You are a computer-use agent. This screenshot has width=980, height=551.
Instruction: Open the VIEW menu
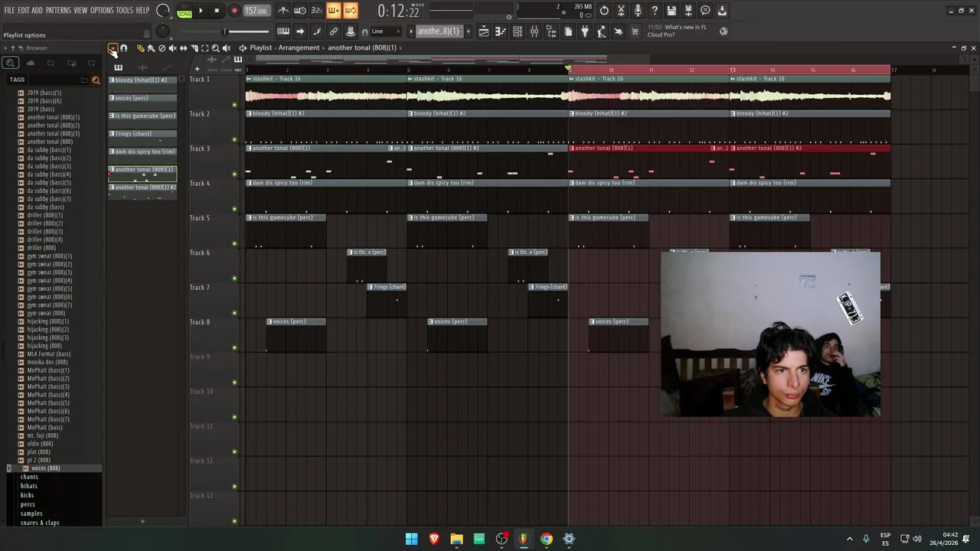(x=80, y=11)
